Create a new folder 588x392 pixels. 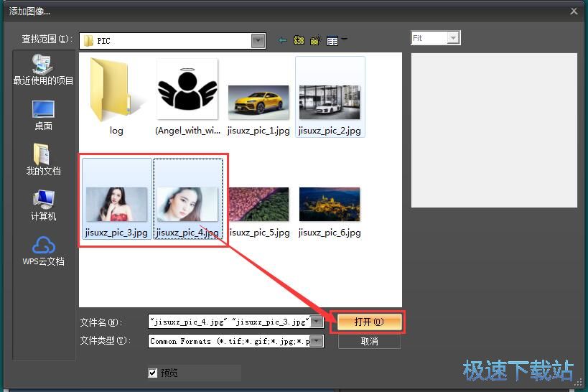point(316,40)
